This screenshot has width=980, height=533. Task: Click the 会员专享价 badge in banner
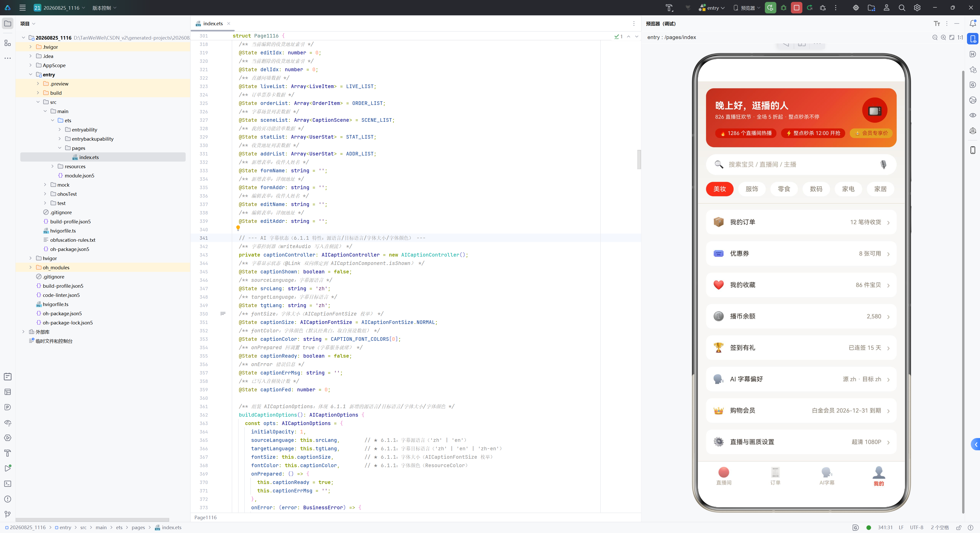(871, 133)
